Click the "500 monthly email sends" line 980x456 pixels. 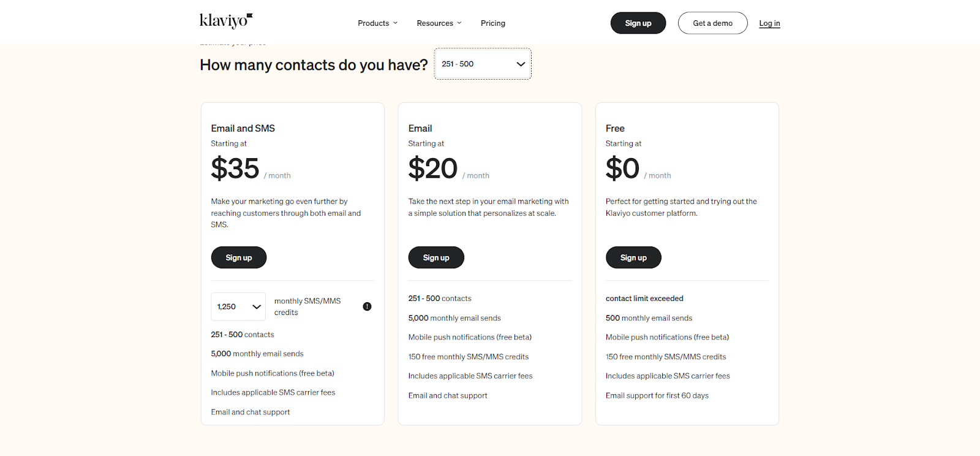[649, 318]
